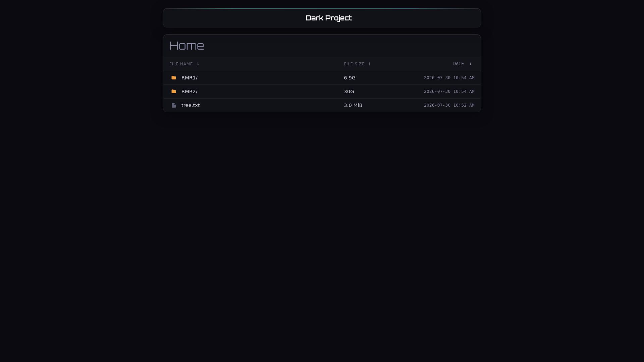Click the RMR1 row date cell

click(449, 78)
